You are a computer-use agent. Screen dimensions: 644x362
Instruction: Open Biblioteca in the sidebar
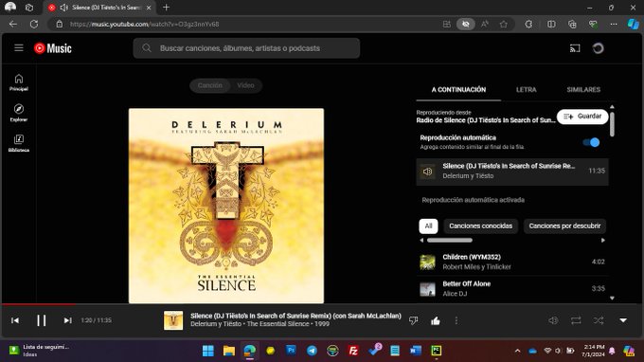19,143
